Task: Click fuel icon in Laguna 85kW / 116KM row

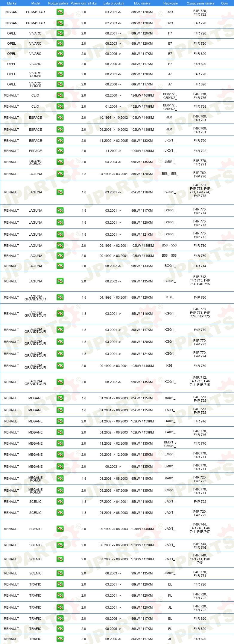Action: tap(60, 192)
